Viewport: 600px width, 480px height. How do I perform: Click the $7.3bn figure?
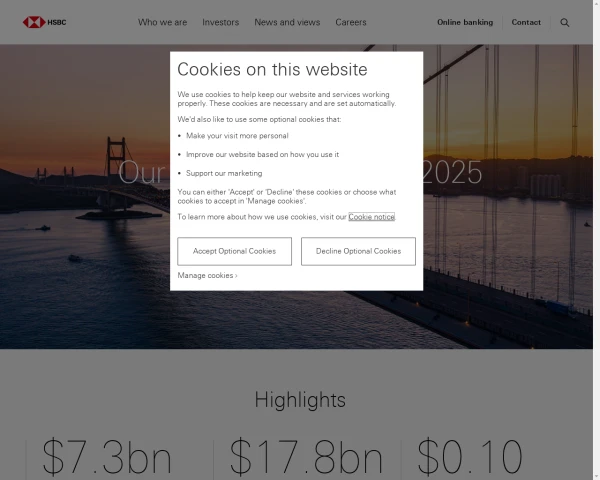point(107,457)
